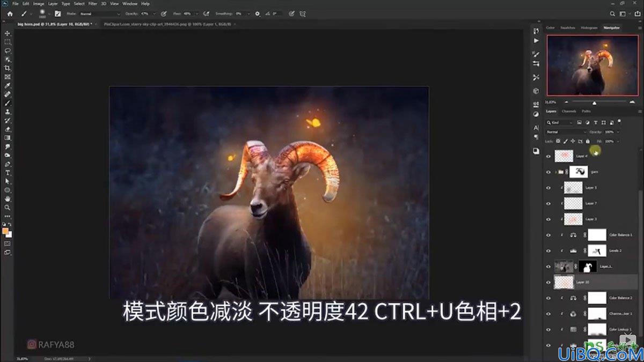
Task: Switch to the Paths tab
Action: pos(586,111)
